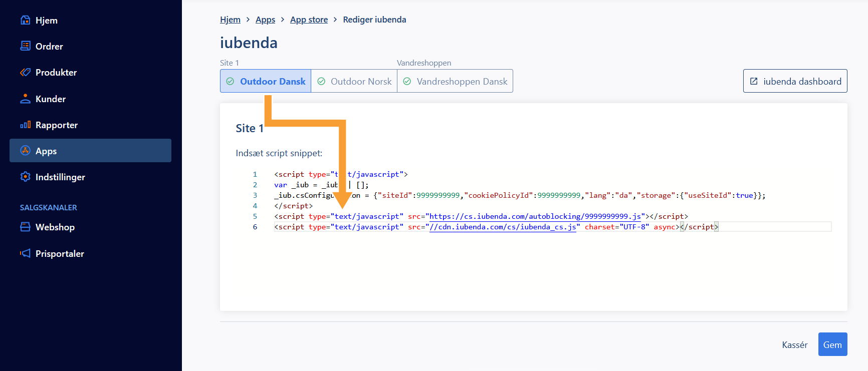Click the Hjem house icon in sidebar
868x371 pixels.
pos(25,20)
